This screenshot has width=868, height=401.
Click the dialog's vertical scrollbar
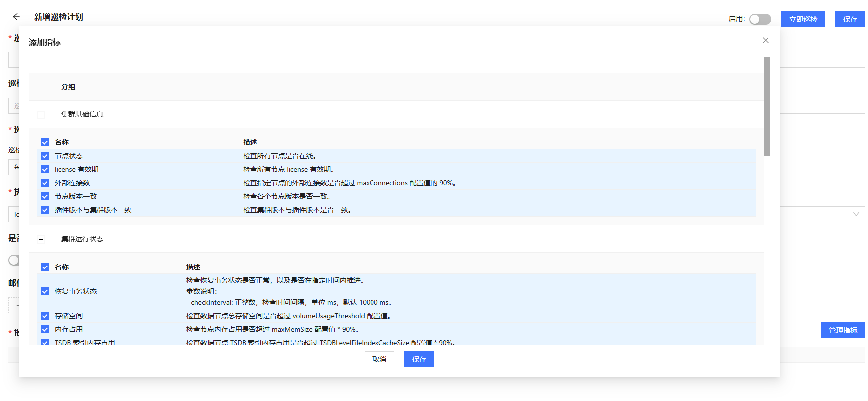click(766, 107)
